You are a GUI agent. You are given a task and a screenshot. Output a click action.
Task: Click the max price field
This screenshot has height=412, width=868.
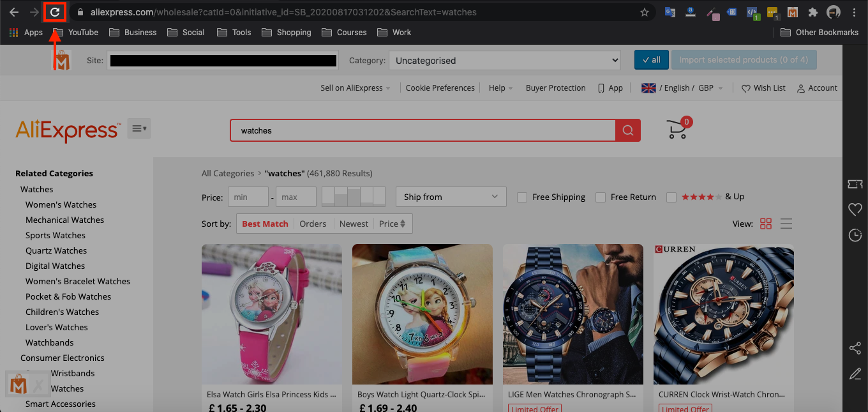(x=296, y=197)
